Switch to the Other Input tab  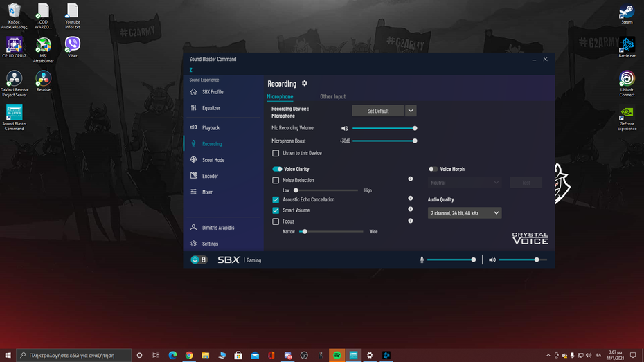332,96
